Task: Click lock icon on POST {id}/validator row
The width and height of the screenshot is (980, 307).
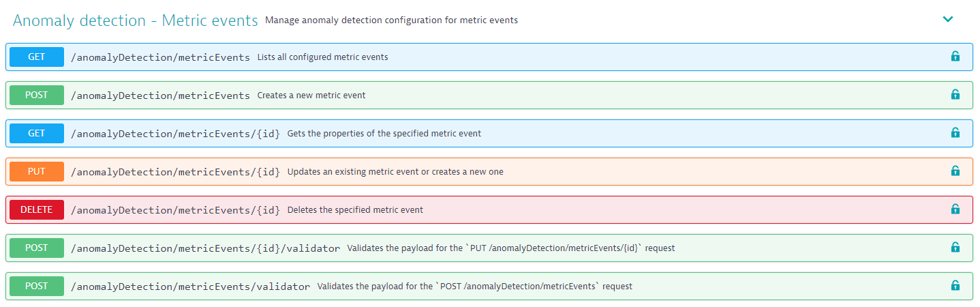Action: pyautogui.click(x=955, y=248)
